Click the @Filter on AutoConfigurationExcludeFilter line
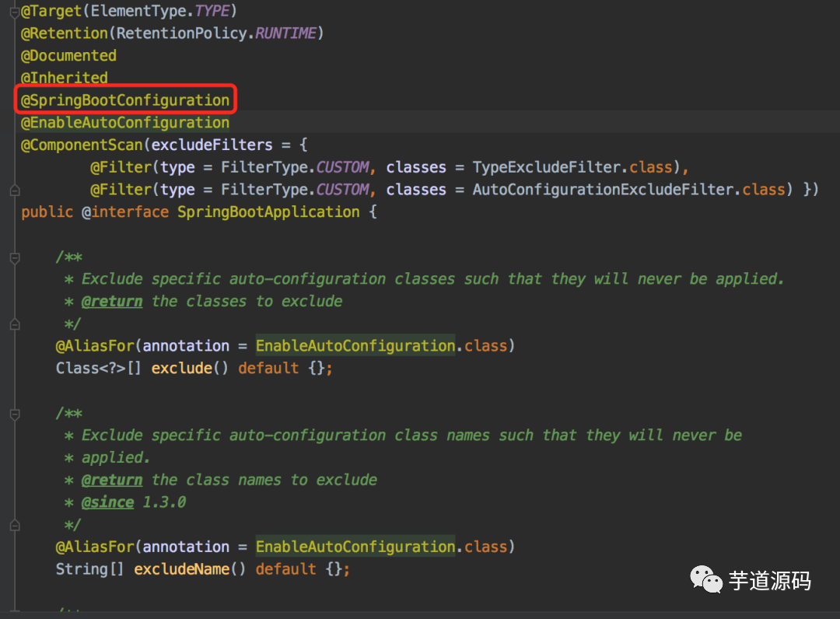The width and height of the screenshot is (840, 619). click(121, 190)
